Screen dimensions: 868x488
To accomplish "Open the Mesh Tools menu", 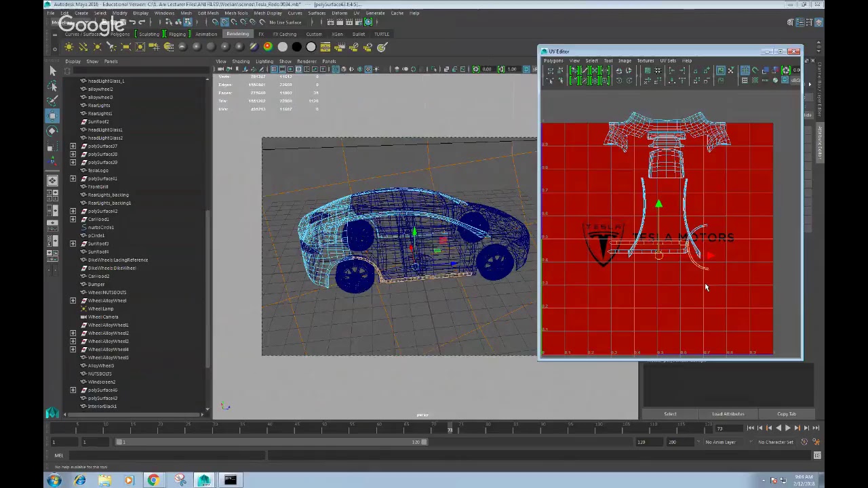I will point(237,13).
